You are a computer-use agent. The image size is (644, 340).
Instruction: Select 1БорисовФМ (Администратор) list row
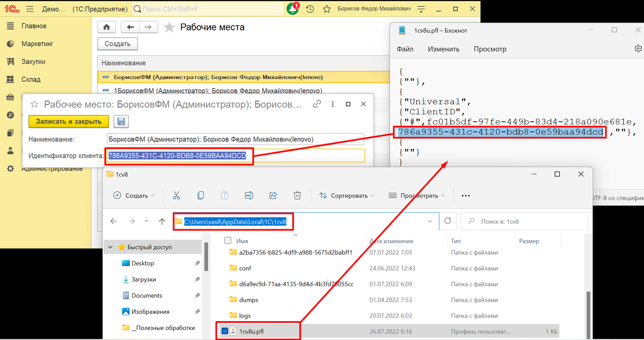[244, 91]
